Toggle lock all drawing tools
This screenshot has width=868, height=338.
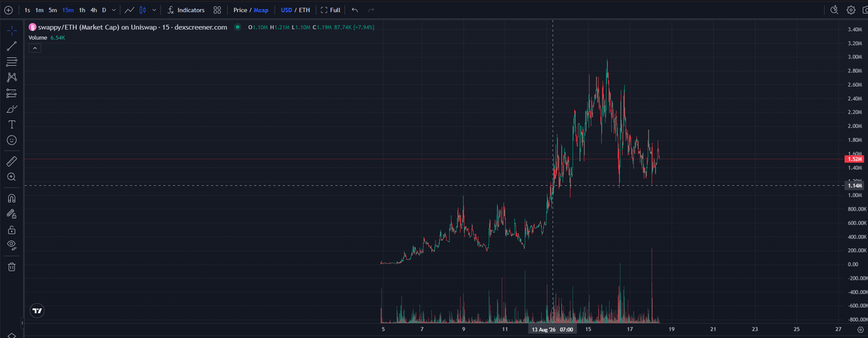point(12,229)
